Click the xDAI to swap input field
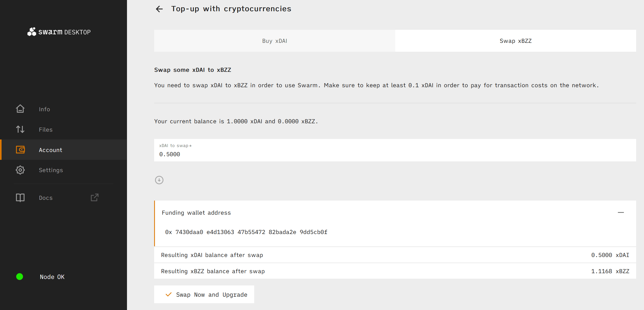The width and height of the screenshot is (644, 310). pyautogui.click(x=394, y=154)
